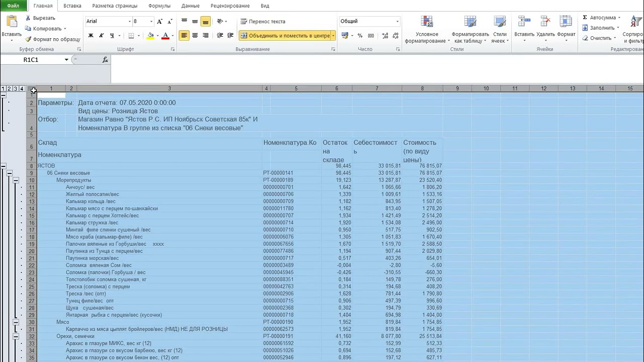Toggle bold formatting (Ж)

pos(91,36)
